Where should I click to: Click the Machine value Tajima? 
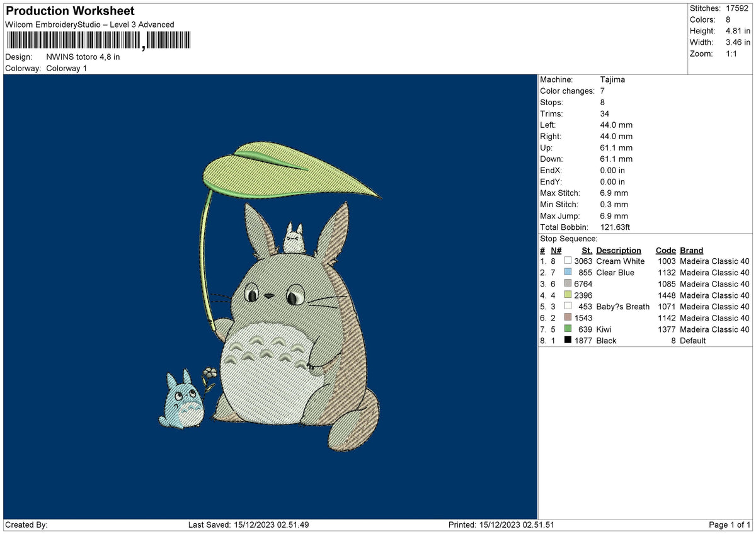(x=612, y=79)
